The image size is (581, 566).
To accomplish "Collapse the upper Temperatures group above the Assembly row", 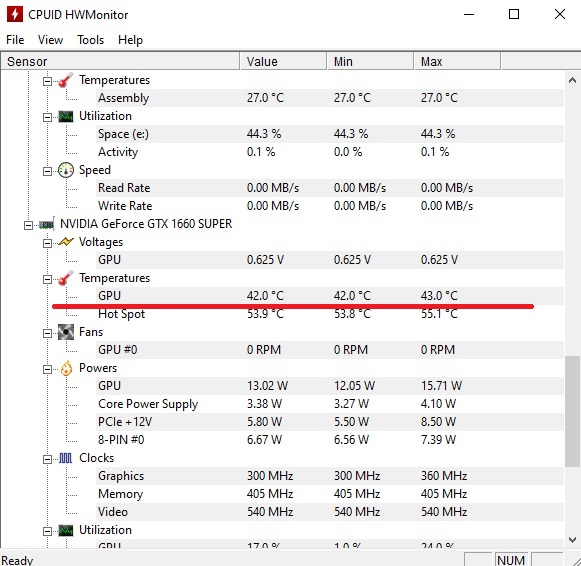I will tap(47, 81).
